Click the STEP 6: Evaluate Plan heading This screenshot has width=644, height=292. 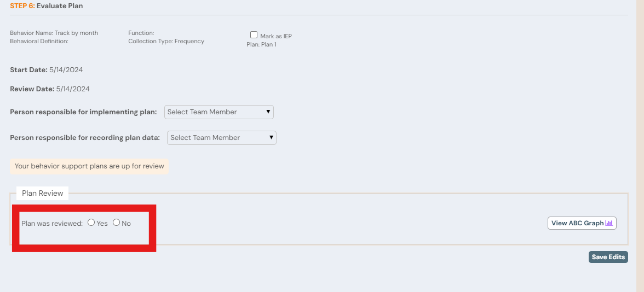click(x=47, y=6)
